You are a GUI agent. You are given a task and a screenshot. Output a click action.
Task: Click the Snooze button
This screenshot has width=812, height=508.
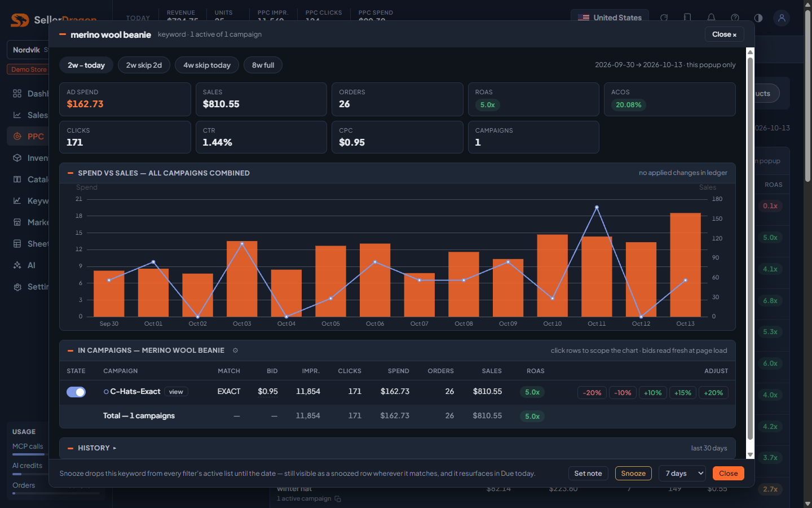pos(633,474)
